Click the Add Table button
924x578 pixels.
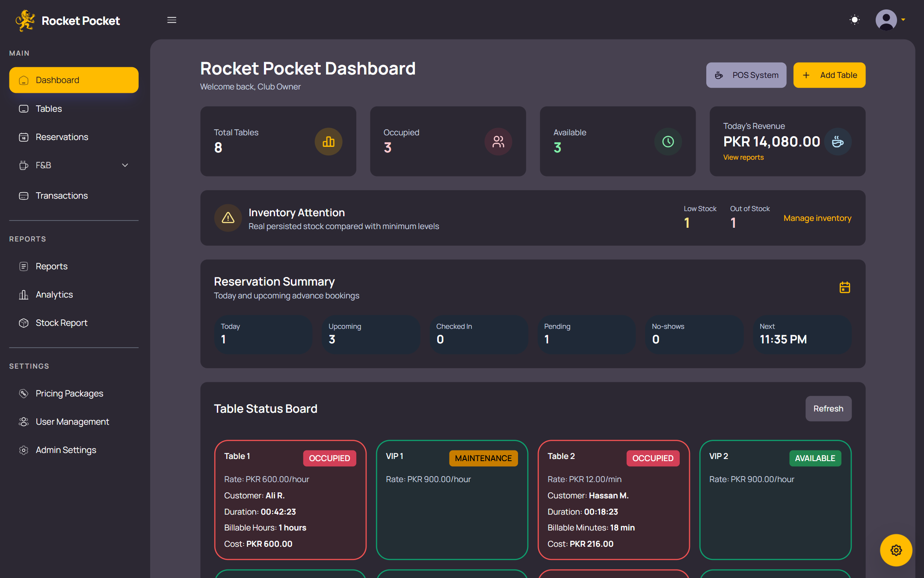829,75
